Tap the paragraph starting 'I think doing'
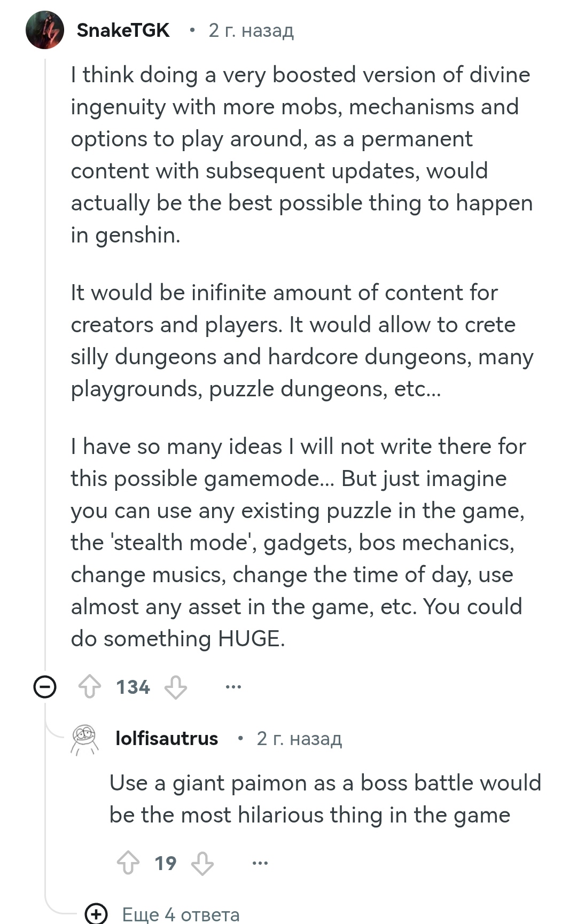 (302, 155)
